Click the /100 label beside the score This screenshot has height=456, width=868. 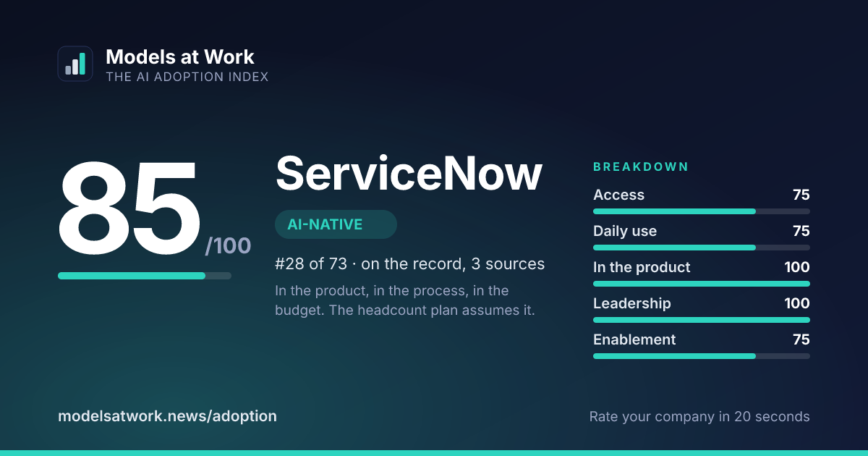[x=228, y=246]
